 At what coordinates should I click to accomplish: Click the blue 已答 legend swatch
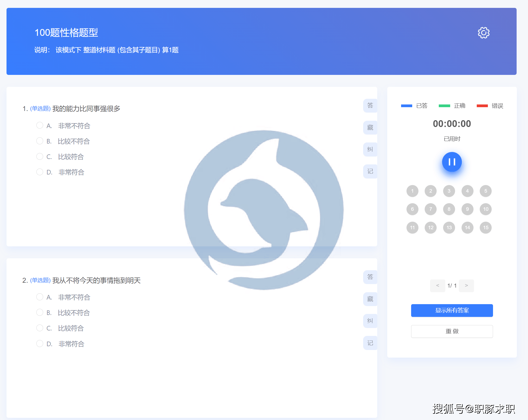pos(407,106)
